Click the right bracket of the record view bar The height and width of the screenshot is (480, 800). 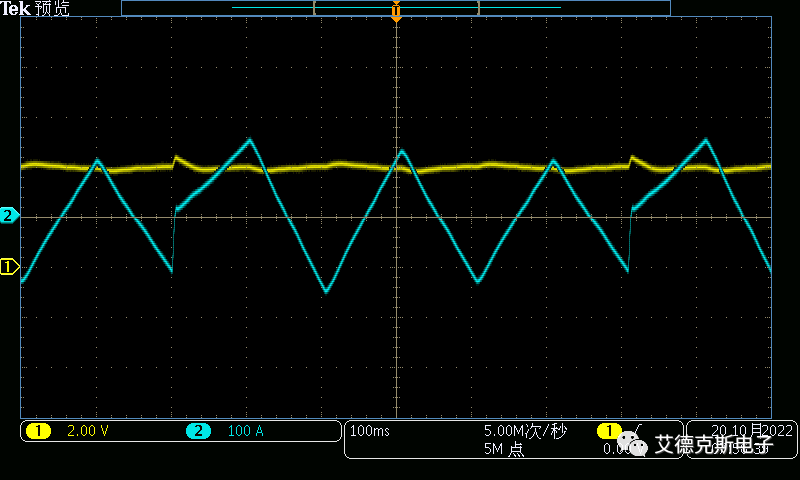click(x=479, y=7)
